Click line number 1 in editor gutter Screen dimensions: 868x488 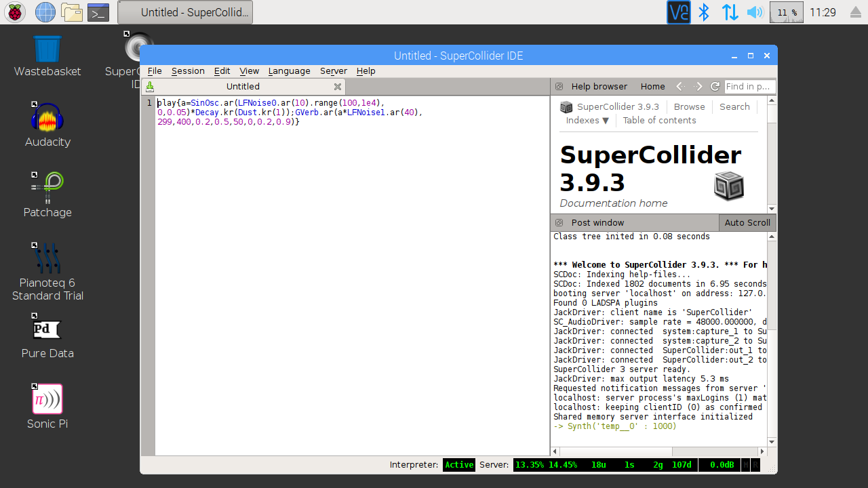(x=149, y=103)
